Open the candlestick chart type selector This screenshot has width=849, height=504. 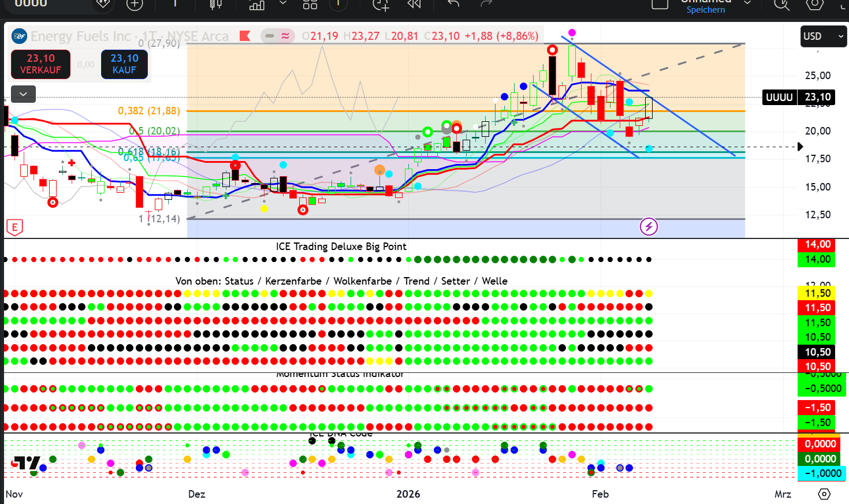pyautogui.click(x=215, y=5)
